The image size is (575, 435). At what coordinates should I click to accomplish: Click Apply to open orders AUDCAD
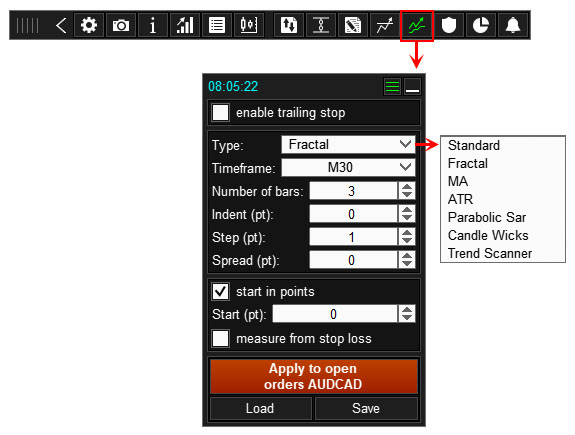point(314,376)
